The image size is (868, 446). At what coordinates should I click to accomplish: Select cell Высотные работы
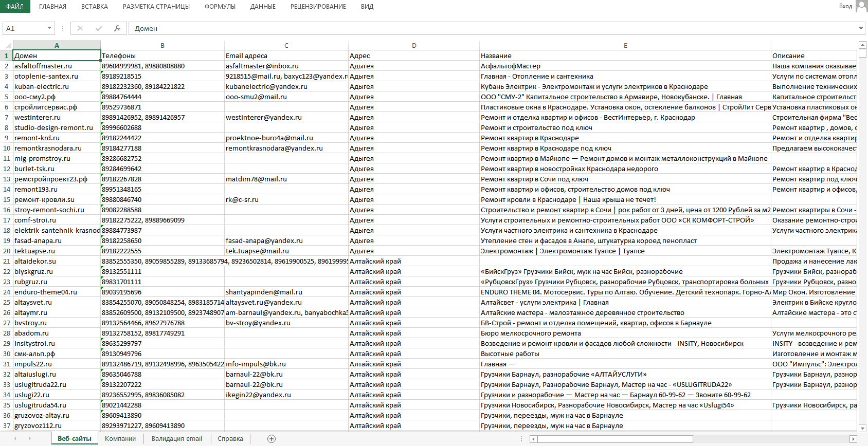[x=625, y=354]
